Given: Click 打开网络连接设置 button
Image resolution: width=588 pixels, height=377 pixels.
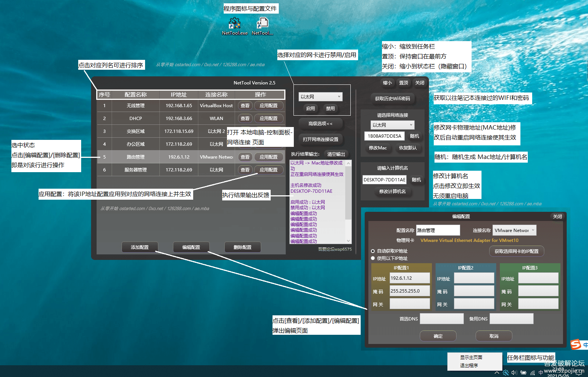Looking at the screenshot, I should tap(320, 139).
